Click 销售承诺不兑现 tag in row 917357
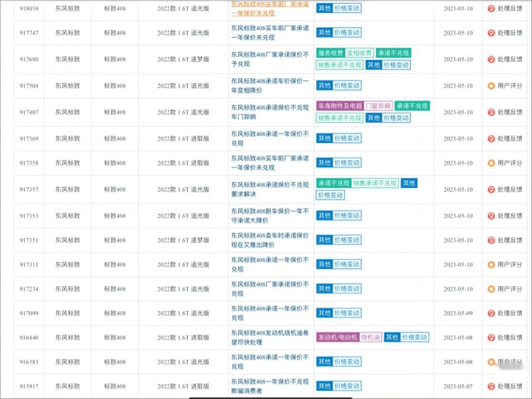532x399 pixels. pyautogui.click(x=375, y=183)
